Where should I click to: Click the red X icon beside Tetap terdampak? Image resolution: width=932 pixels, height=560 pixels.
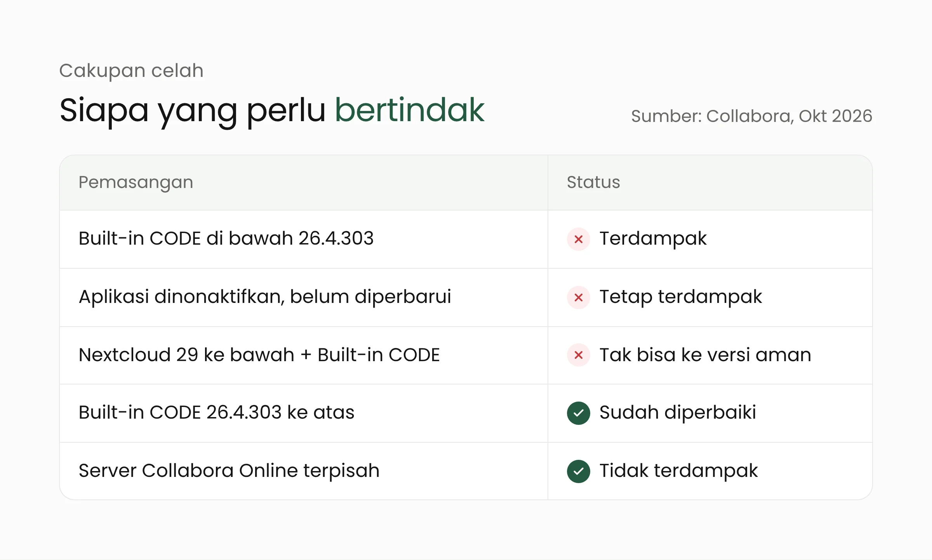click(x=578, y=297)
